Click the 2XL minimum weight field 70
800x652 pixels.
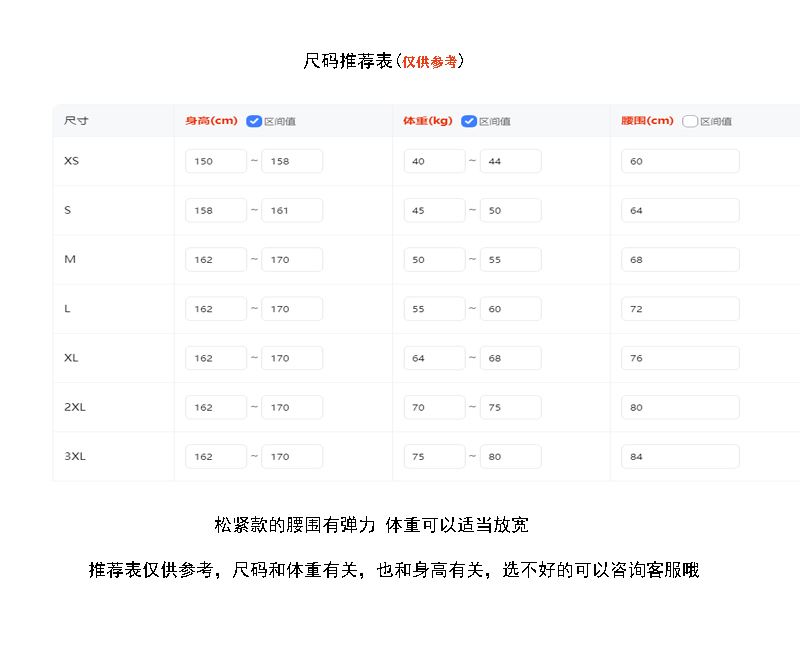click(x=434, y=407)
